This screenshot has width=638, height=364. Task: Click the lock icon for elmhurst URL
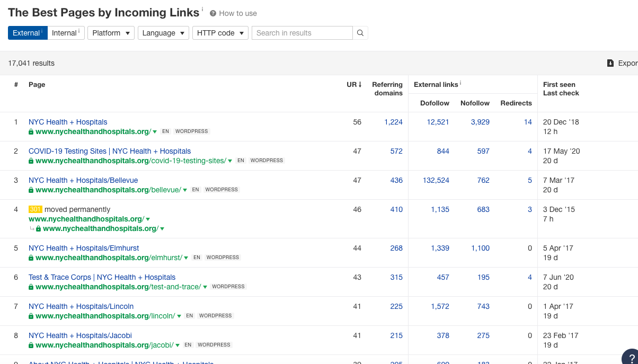tap(31, 258)
